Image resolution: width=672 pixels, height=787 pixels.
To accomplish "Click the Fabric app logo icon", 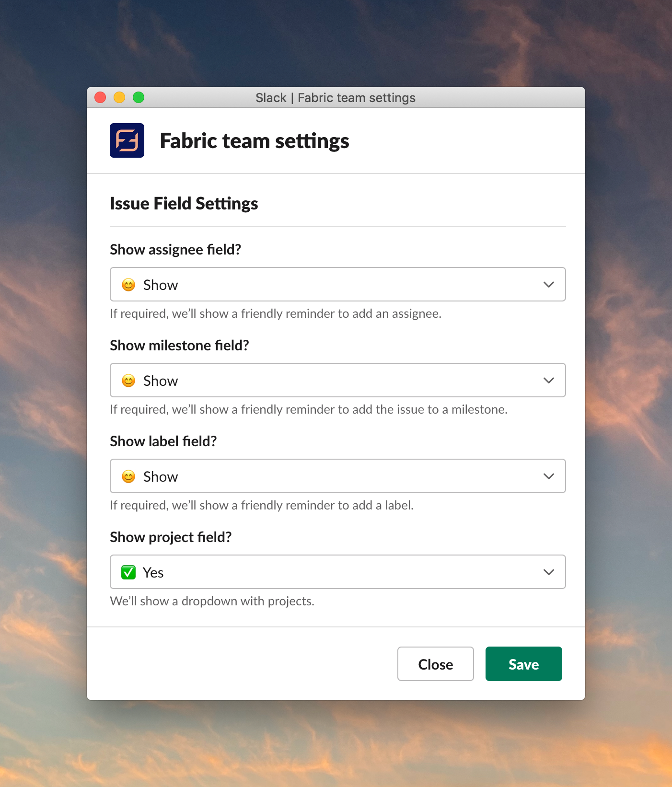I will pos(127,140).
